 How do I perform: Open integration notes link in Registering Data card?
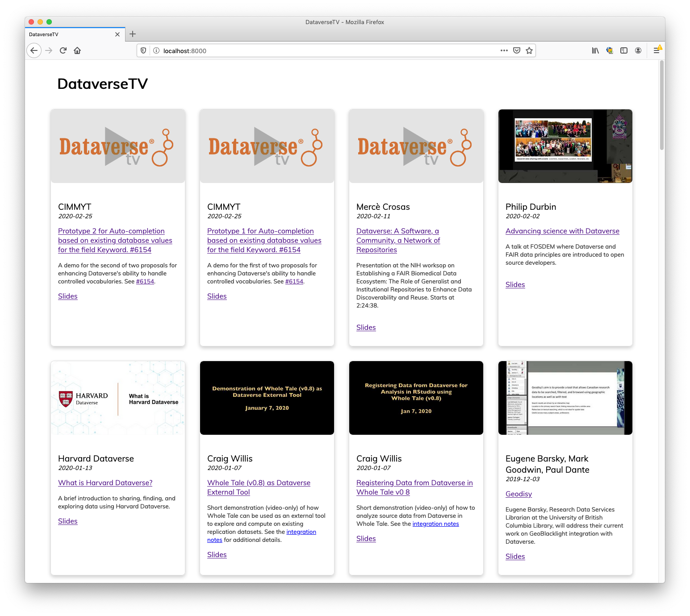[x=436, y=524]
